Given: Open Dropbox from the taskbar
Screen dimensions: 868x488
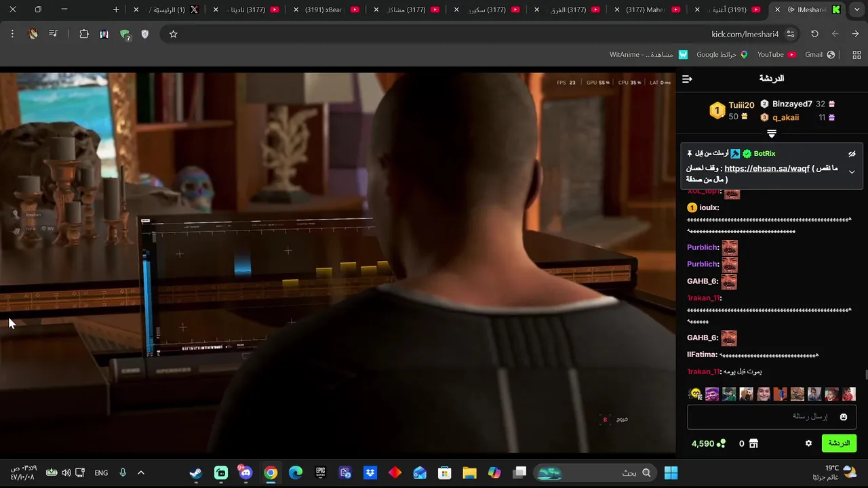Looking at the screenshot, I should [370, 472].
